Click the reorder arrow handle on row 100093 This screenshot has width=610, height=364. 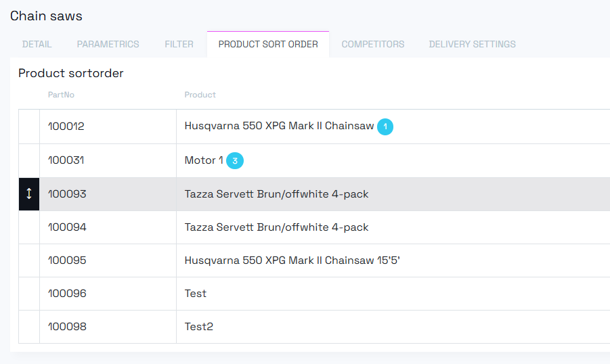coord(29,194)
